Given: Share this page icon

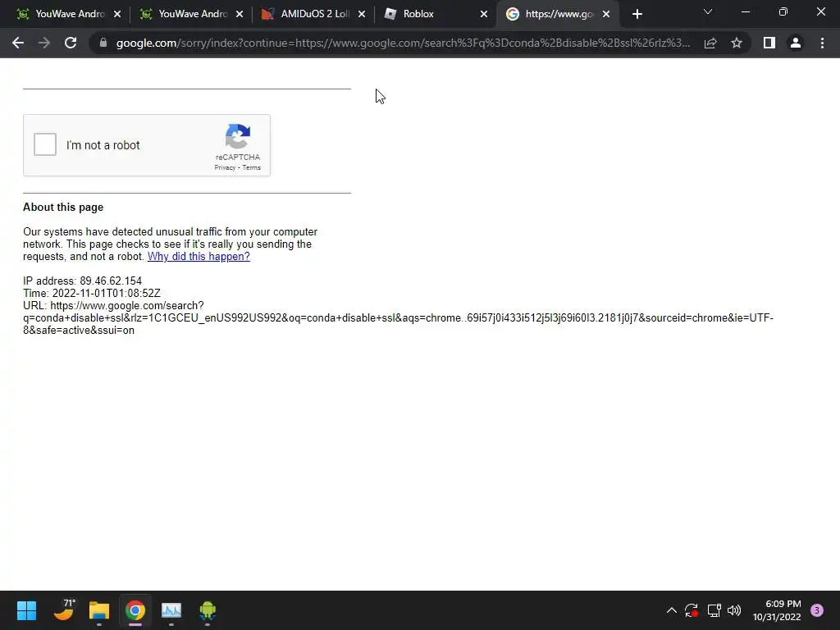Looking at the screenshot, I should [710, 43].
